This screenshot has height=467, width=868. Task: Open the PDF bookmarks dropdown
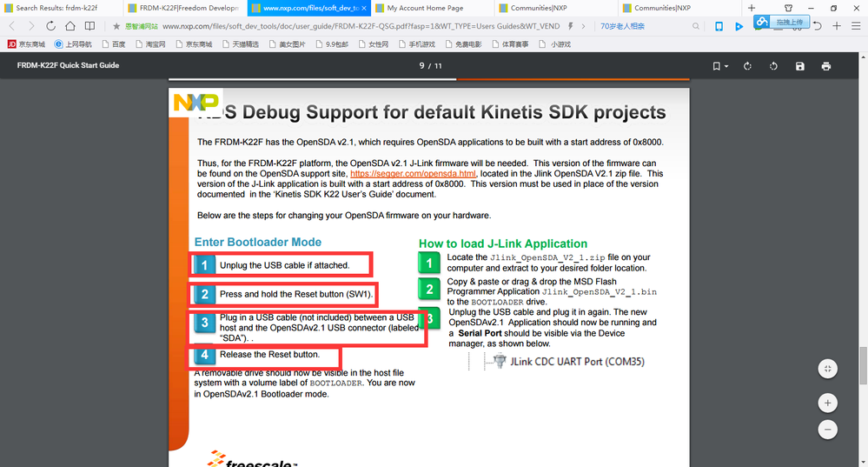tap(720, 66)
